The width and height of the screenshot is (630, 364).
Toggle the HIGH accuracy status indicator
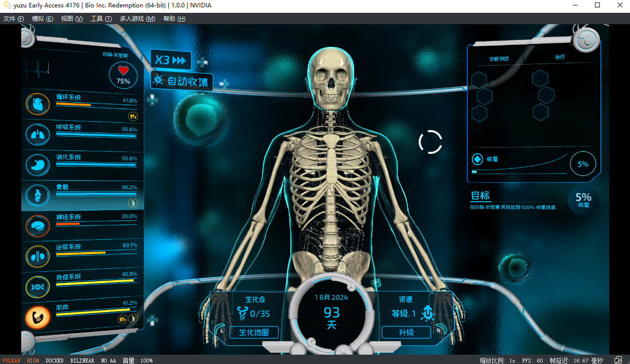pos(33,361)
